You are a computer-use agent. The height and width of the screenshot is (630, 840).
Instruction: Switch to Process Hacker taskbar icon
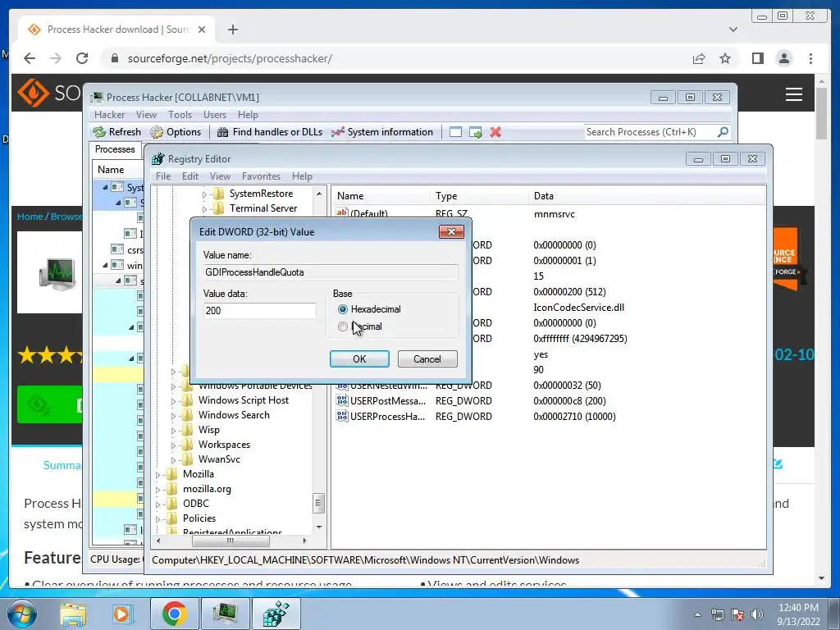coord(225,614)
